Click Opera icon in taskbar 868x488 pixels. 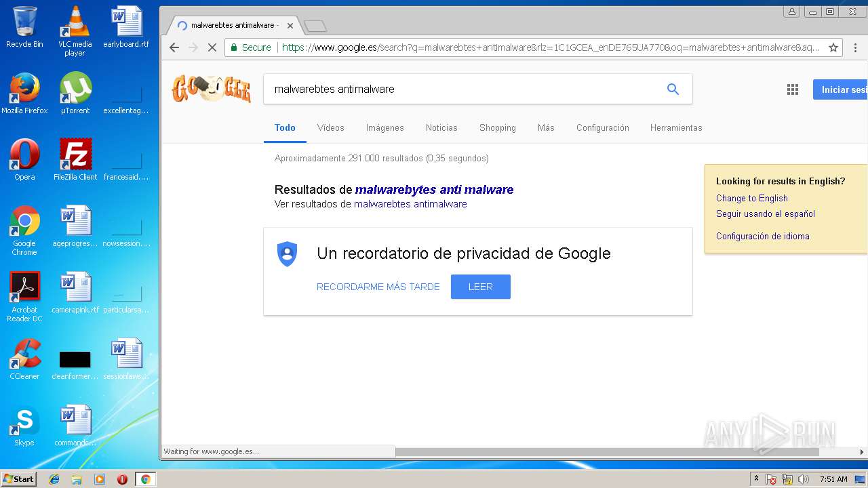(123, 479)
